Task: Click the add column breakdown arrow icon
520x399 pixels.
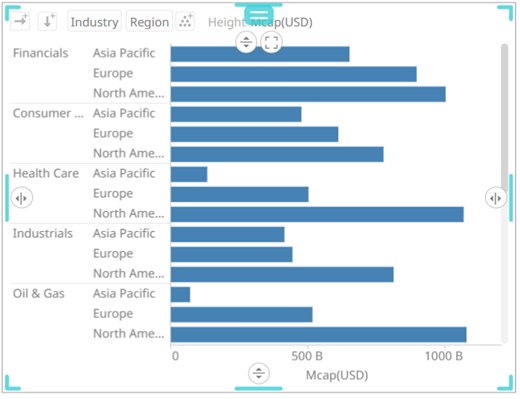Action: [20, 21]
